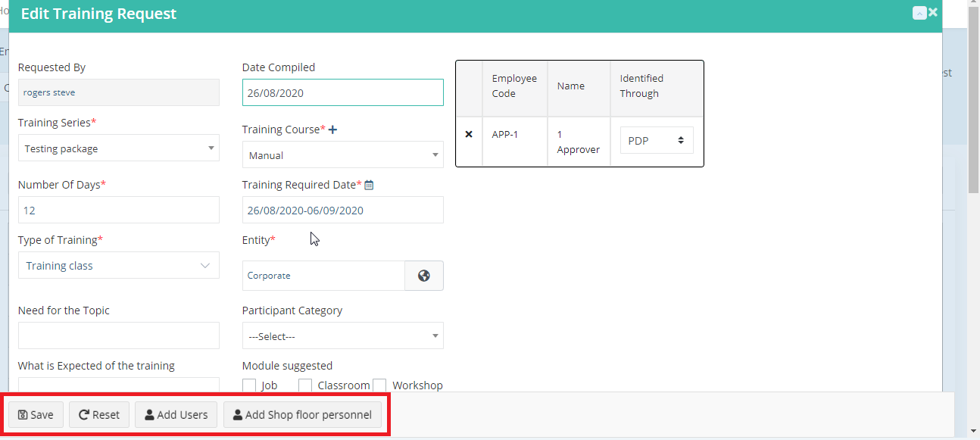This screenshot has height=440, width=980.
Task: Tick the Classroom module checkbox
Action: coord(305,385)
